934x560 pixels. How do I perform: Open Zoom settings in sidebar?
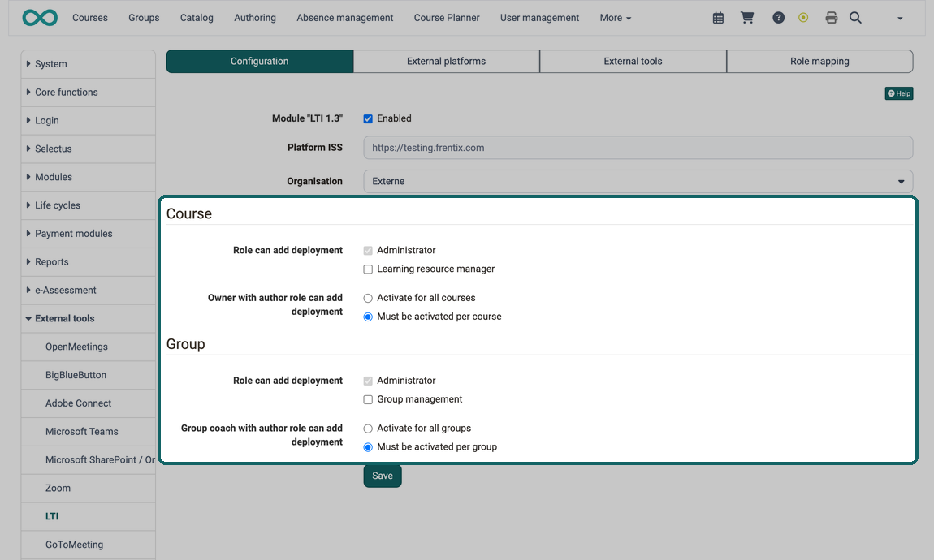tap(89, 488)
